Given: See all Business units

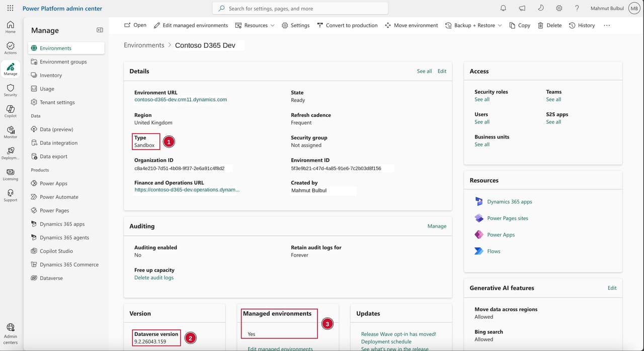Looking at the screenshot, I should coord(482,145).
